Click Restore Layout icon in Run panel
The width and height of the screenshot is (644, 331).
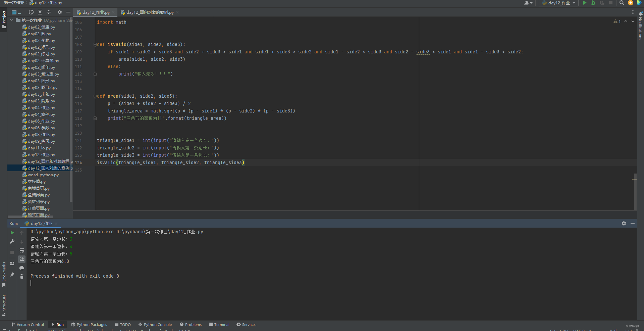pos(12,264)
